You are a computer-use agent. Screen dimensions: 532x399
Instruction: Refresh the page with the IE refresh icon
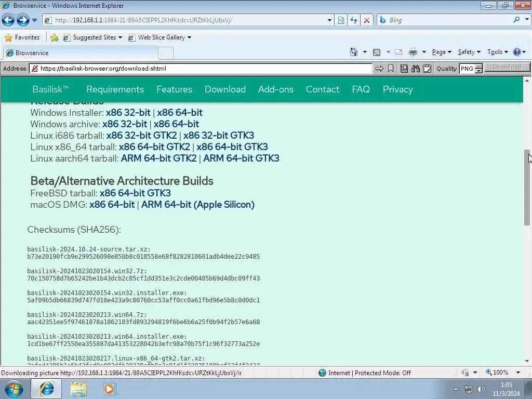coord(354,20)
